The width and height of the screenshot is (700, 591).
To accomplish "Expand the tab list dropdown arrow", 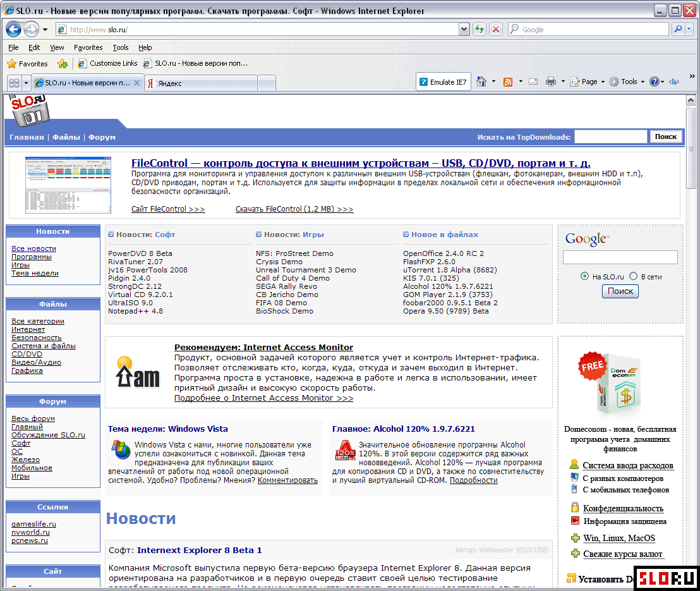I will [26, 83].
